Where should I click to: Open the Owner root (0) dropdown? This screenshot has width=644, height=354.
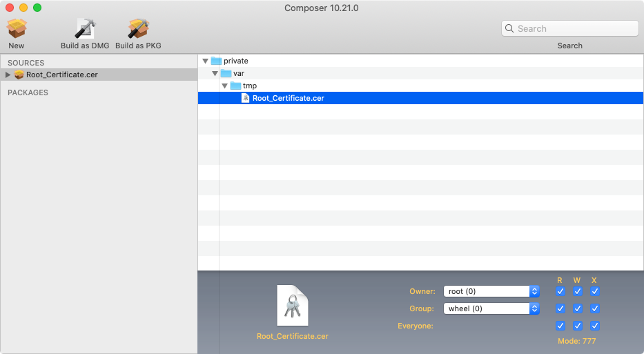[x=491, y=291]
